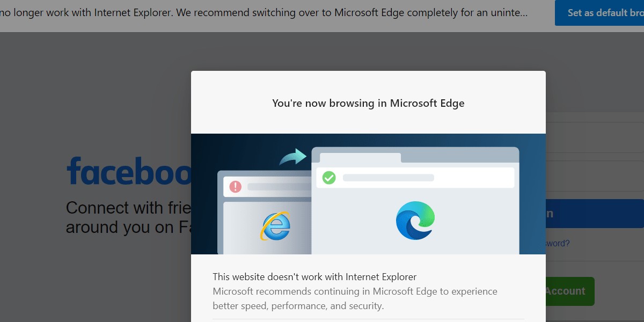Click the Microsoft Edge logo in the illustration
This screenshot has width=644, height=322.
(x=414, y=220)
